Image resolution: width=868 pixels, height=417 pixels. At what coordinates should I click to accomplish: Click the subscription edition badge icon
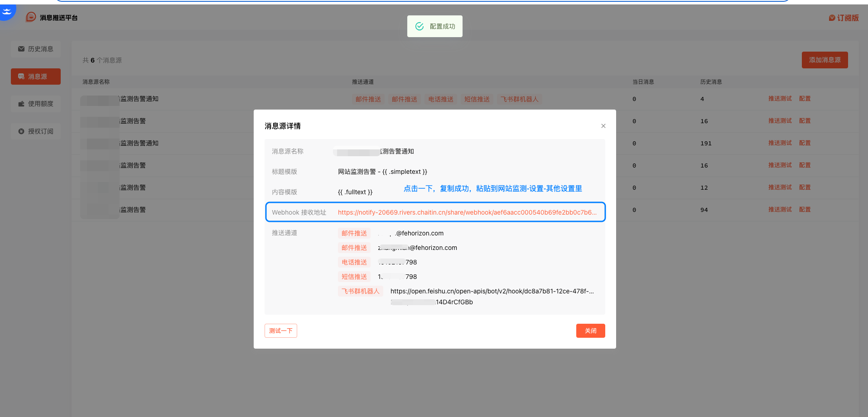[832, 18]
